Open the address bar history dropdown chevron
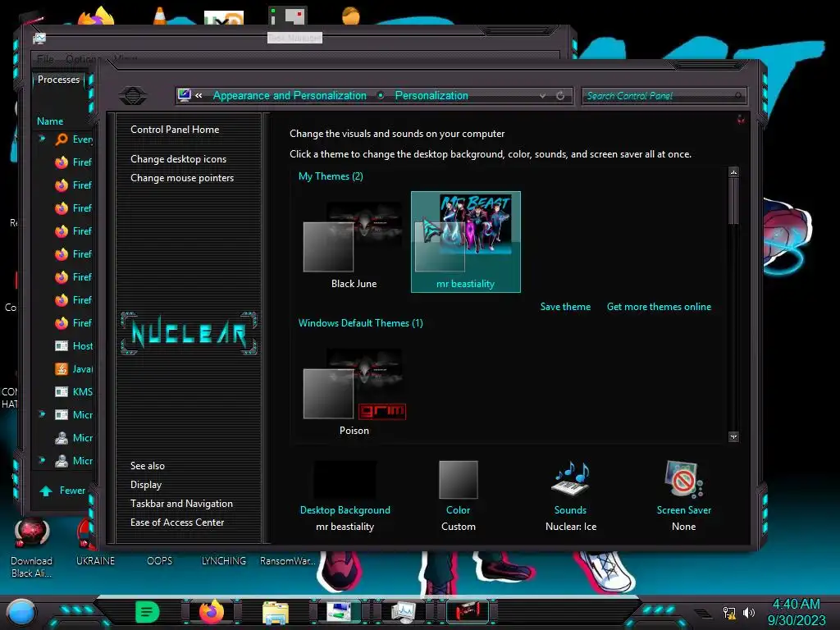 pos(543,95)
